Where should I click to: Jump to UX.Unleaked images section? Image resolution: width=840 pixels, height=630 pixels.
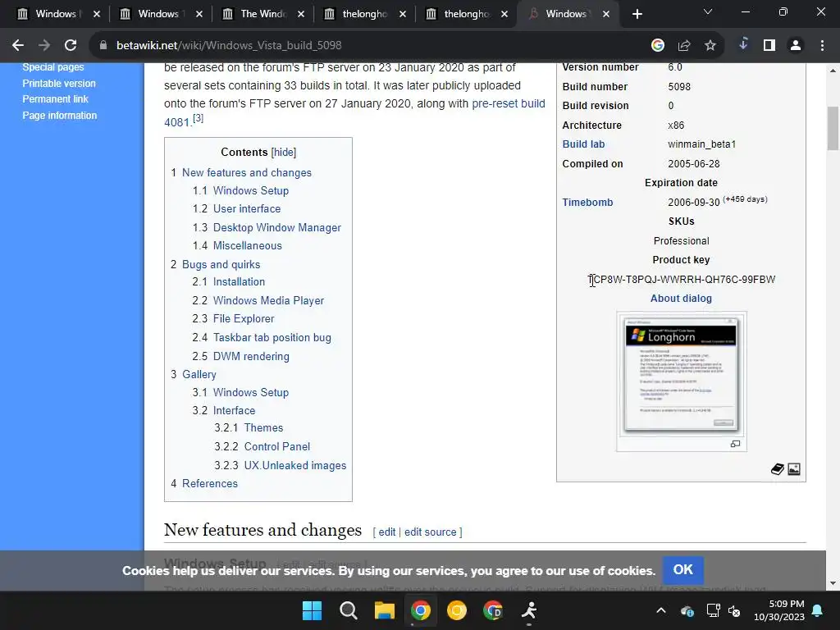pos(295,466)
